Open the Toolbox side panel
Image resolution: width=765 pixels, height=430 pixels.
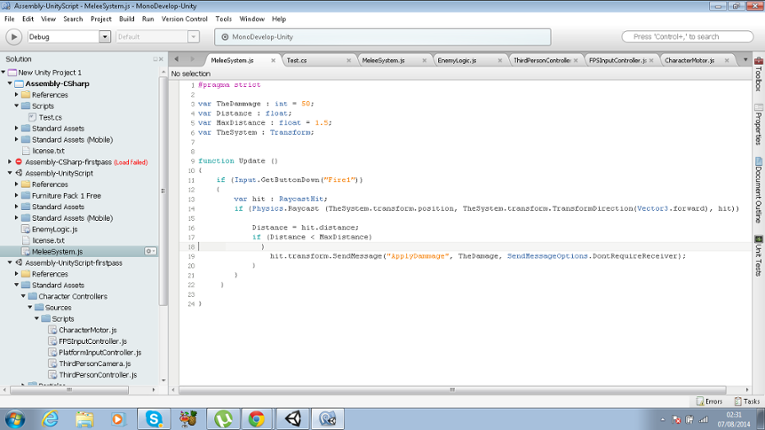(x=758, y=74)
